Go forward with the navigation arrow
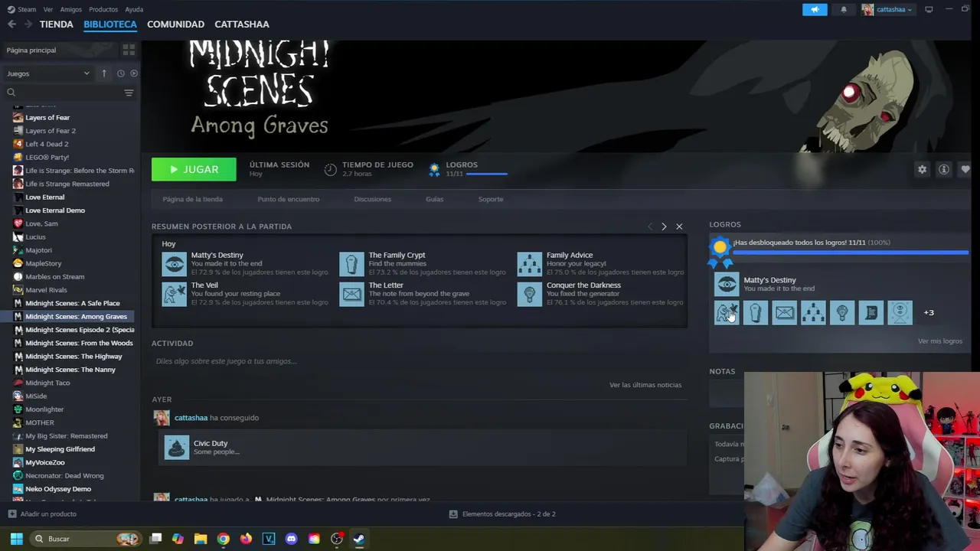Viewport: 980px width, 551px height. 28,24
